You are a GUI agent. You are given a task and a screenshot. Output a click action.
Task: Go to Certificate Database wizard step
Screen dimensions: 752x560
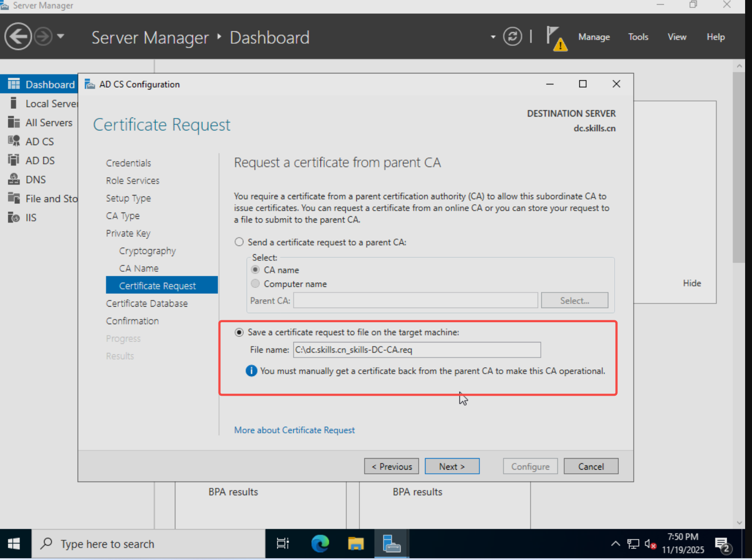[x=147, y=303]
